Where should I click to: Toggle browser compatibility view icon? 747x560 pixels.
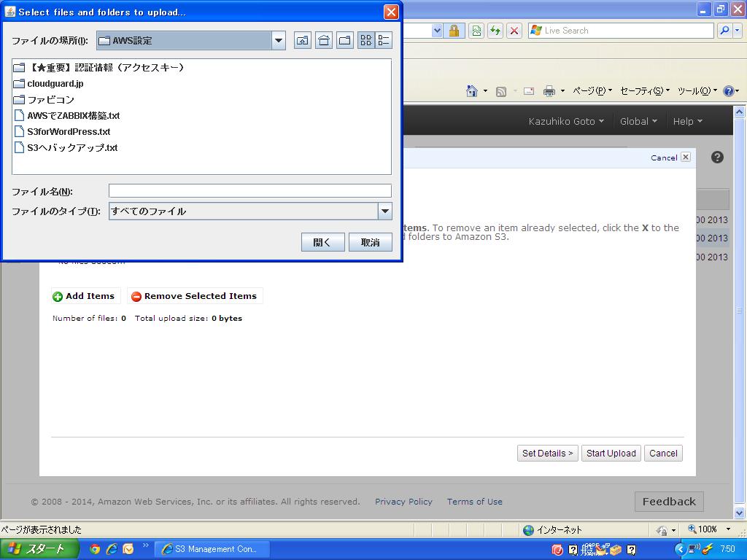[x=476, y=31]
